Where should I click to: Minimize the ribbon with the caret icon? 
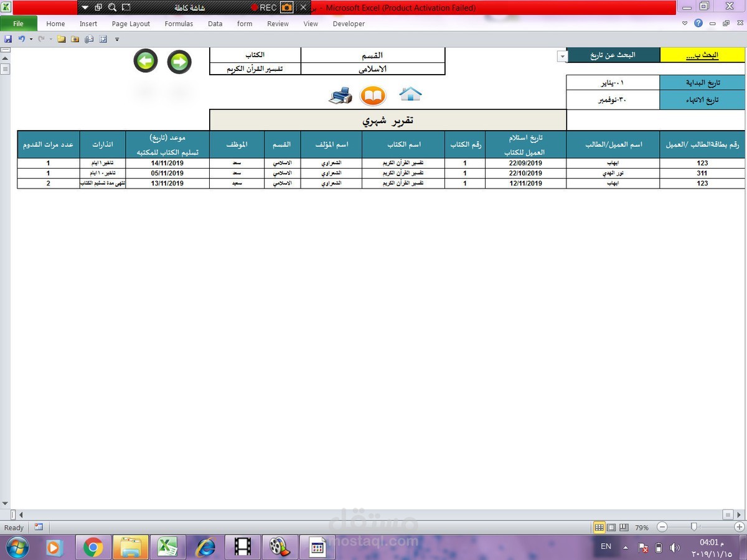[x=685, y=24]
